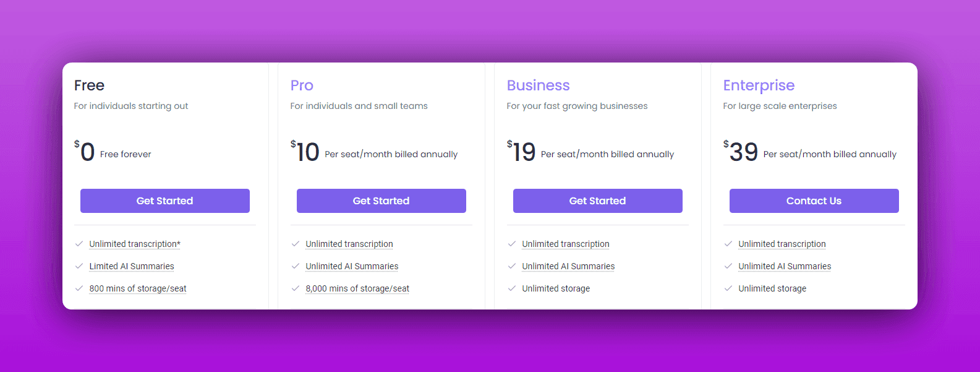Click the checkmark beside 800 mins of storage/seat

point(79,288)
